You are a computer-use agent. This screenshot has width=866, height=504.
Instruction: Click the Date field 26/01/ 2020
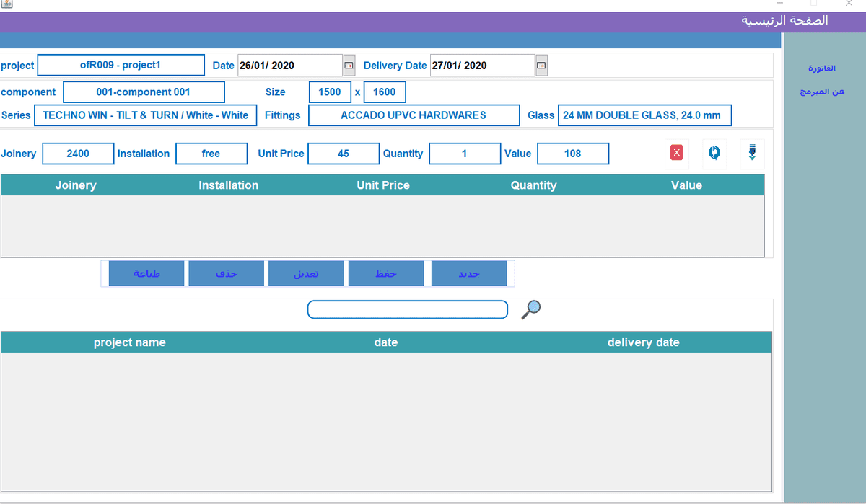point(290,66)
